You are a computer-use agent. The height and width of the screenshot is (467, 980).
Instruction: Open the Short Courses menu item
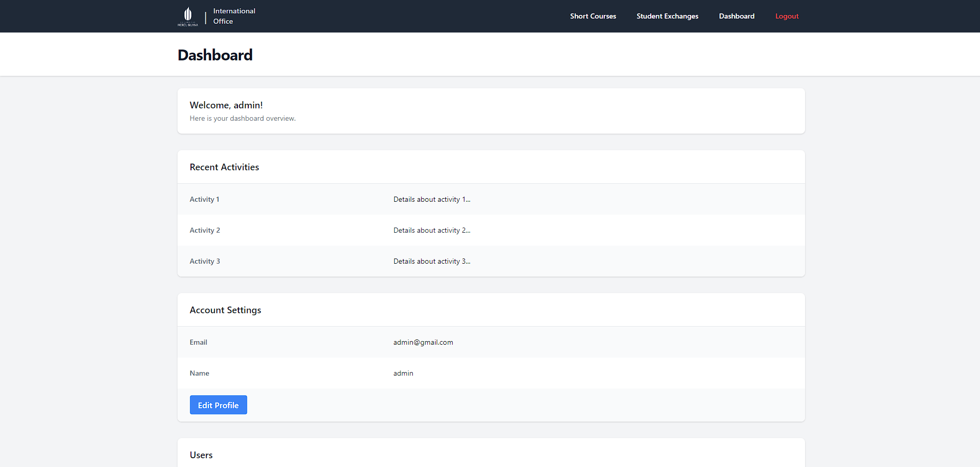click(x=592, y=16)
